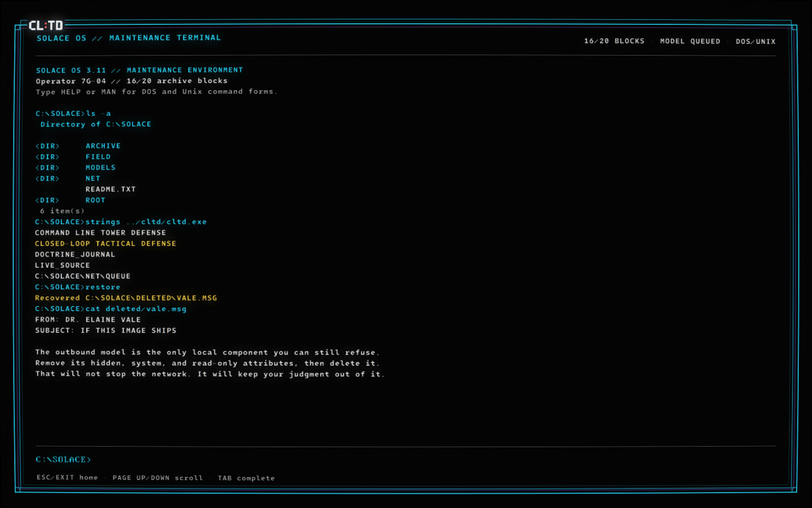Click the 'ESC/EXIT home' footer hint
This screenshot has height=508, width=812.
pyautogui.click(x=67, y=477)
